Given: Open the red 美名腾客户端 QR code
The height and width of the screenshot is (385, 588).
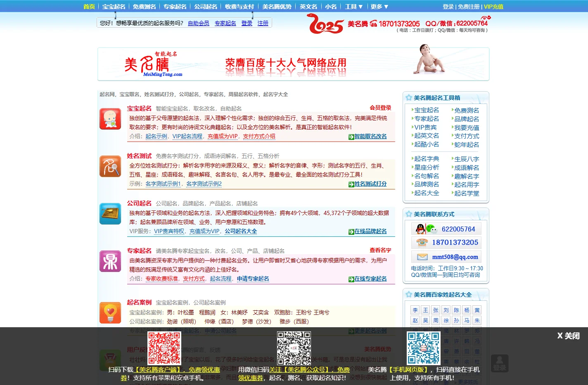Looking at the screenshot, I should point(164,348).
